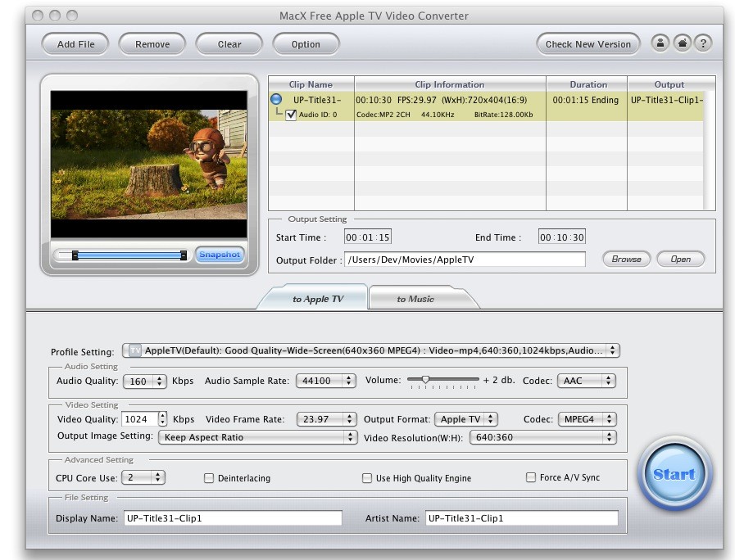The width and height of the screenshot is (735, 560).
Task: Enable Use High Quality Engine checkbox
Action: [x=367, y=478]
